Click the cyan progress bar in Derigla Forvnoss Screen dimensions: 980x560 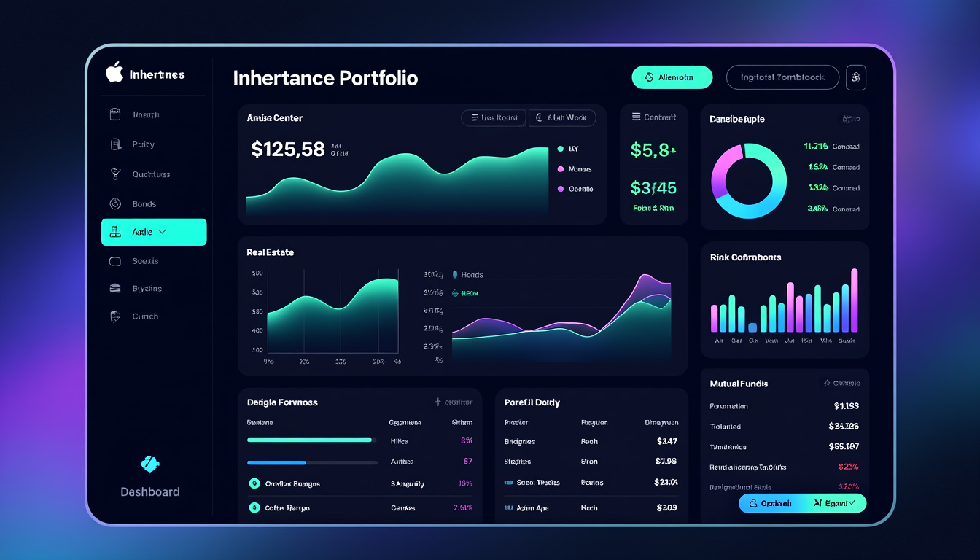click(309, 440)
